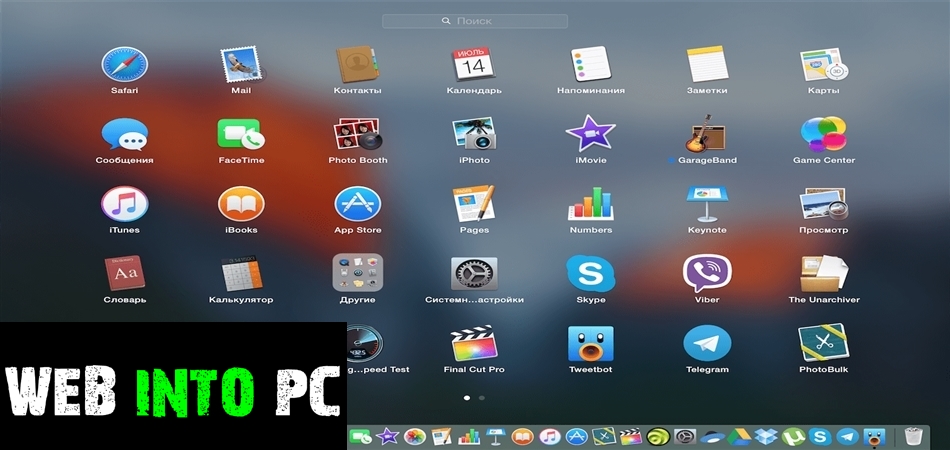Launch the Карты app
The width and height of the screenshot is (950, 450).
click(x=823, y=65)
